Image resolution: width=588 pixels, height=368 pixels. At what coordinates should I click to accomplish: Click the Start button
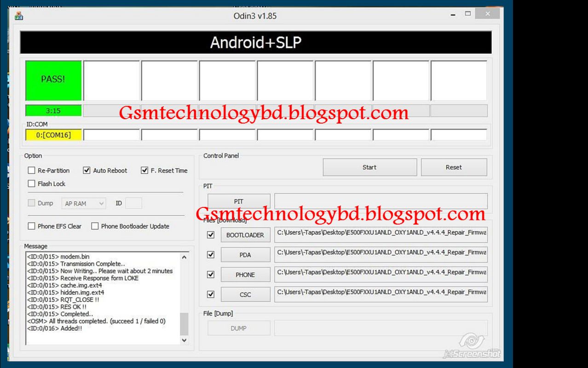click(x=369, y=167)
